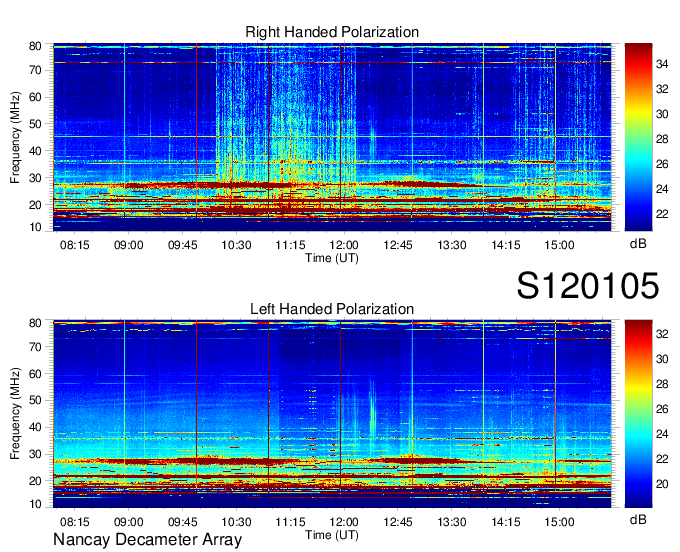The image size is (680, 552).
Task: Click the 10:30 time tick under the bottom plot
Action: pyautogui.click(x=236, y=522)
